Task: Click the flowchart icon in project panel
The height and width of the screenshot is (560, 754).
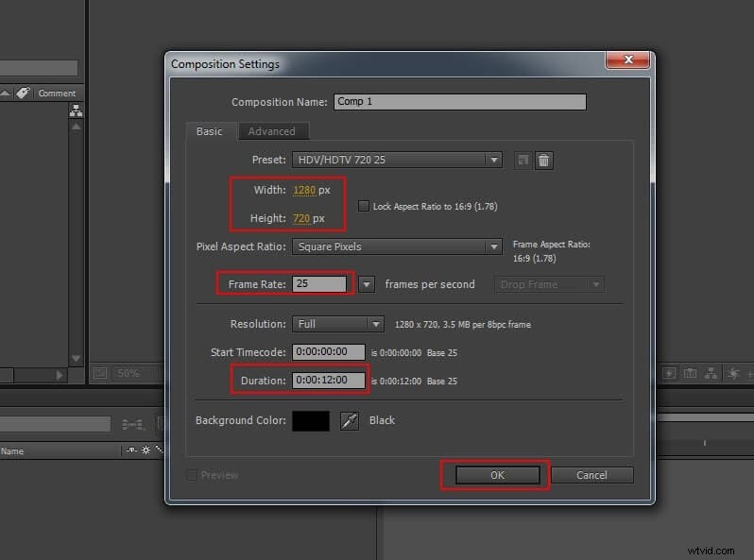Action: pyautogui.click(x=76, y=110)
